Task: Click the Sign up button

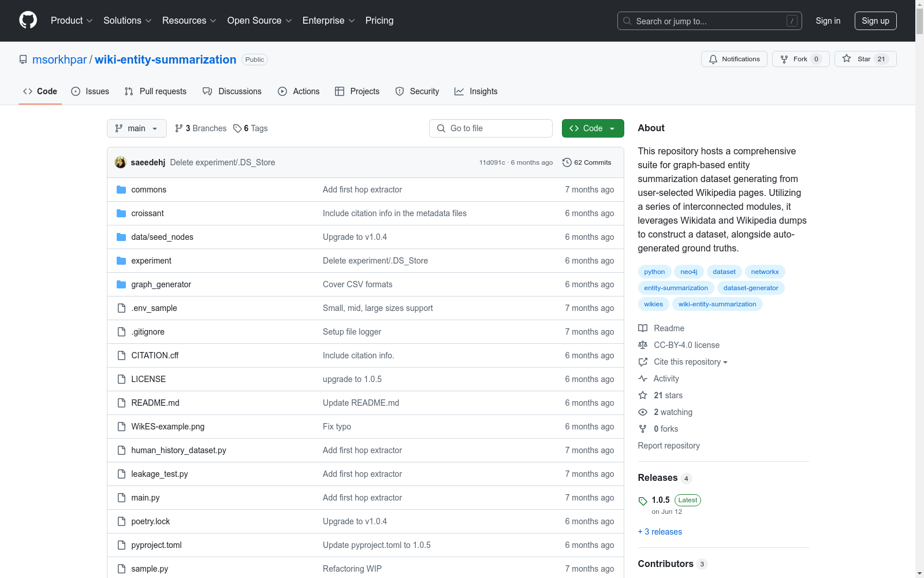Action: tap(875, 21)
